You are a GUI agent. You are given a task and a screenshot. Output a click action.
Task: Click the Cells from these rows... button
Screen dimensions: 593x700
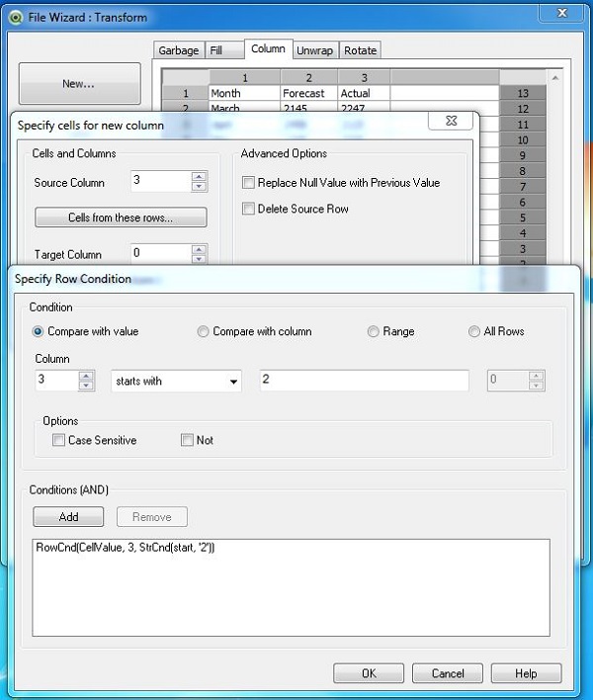tap(121, 218)
